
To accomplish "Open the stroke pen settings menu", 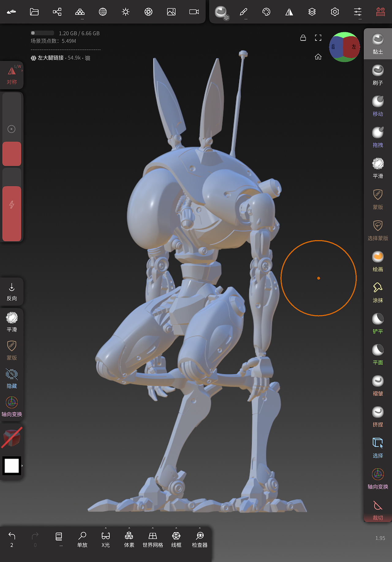I will [243, 12].
